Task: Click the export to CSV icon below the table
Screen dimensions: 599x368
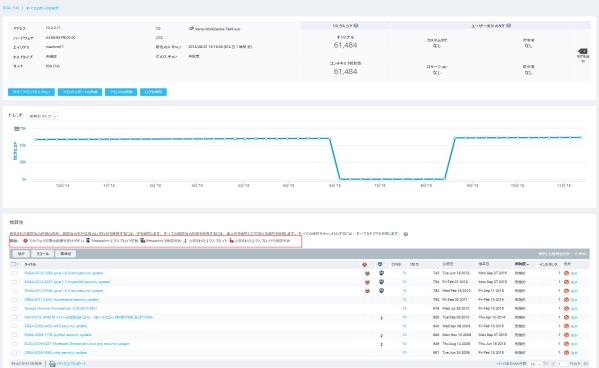Action: [x=52, y=363]
